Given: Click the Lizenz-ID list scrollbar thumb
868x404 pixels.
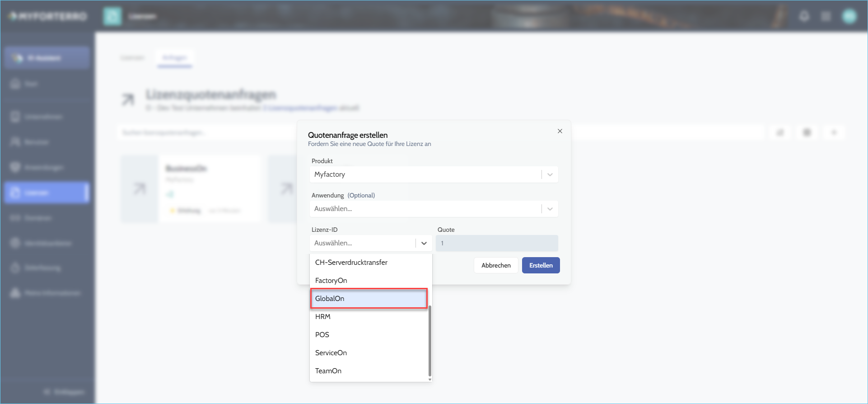Looking at the screenshot, I should click(430, 341).
